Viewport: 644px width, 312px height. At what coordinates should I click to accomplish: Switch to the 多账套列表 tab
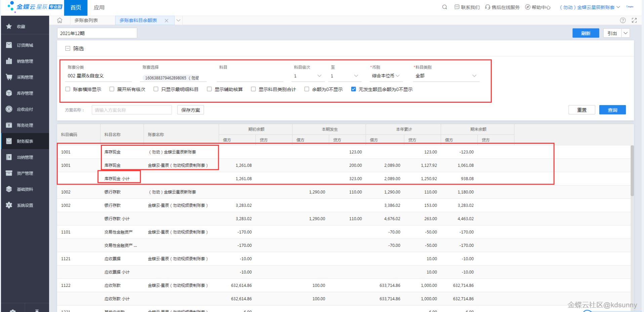pyautogui.click(x=86, y=20)
